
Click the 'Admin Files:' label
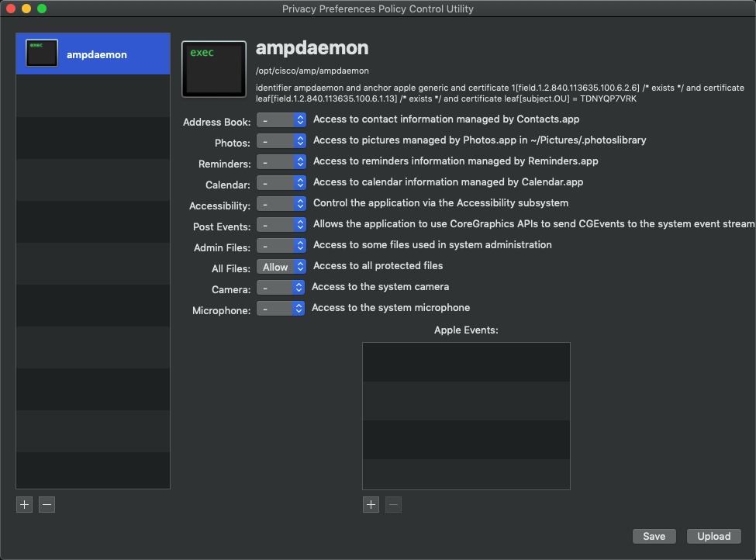click(223, 248)
